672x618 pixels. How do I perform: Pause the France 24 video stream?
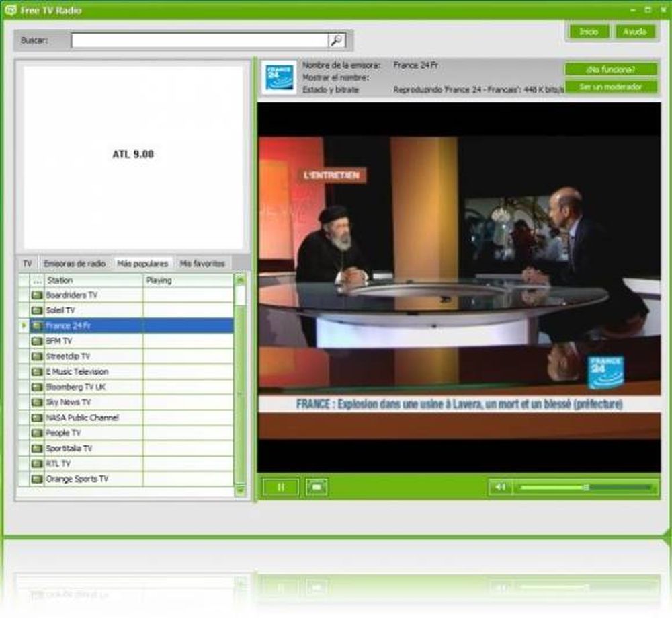tap(280, 486)
